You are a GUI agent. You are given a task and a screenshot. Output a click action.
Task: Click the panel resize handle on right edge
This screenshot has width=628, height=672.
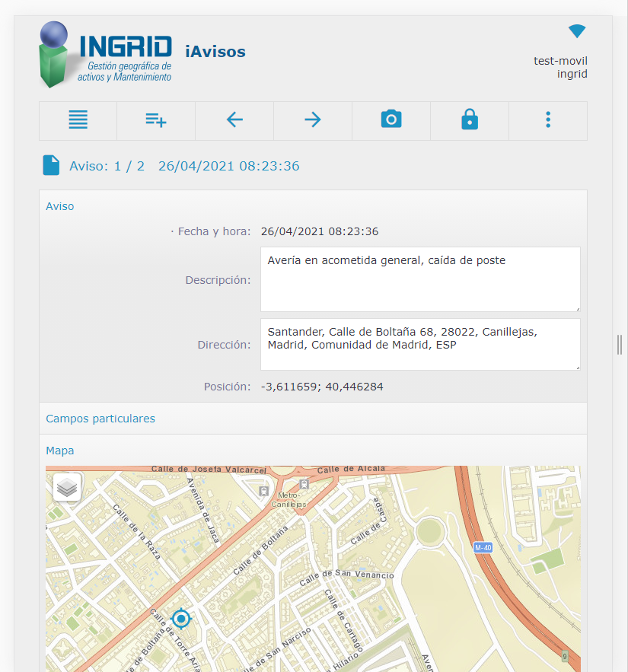pos(620,345)
